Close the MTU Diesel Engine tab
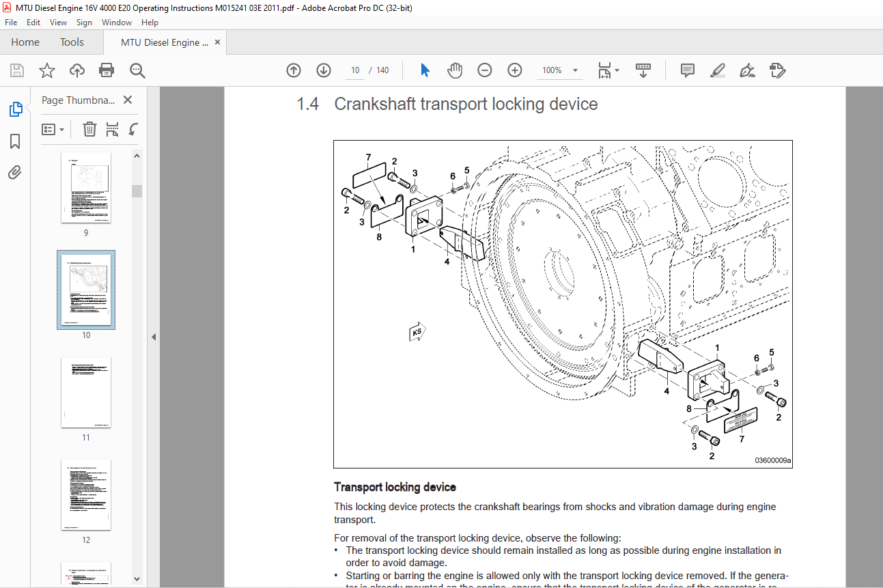This screenshot has width=883, height=588. coord(218,42)
